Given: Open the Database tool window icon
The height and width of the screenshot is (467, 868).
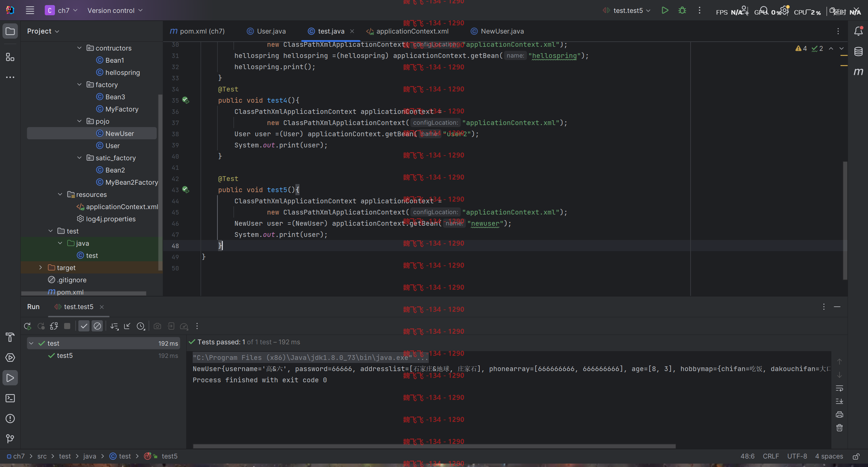Looking at the screenshot, I should [x=858, y=52].
